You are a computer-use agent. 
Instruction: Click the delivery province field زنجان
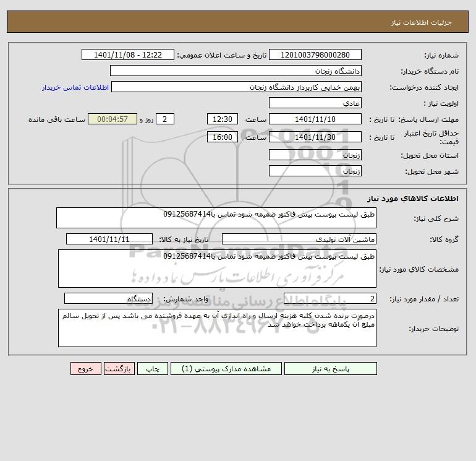point(315,155)
